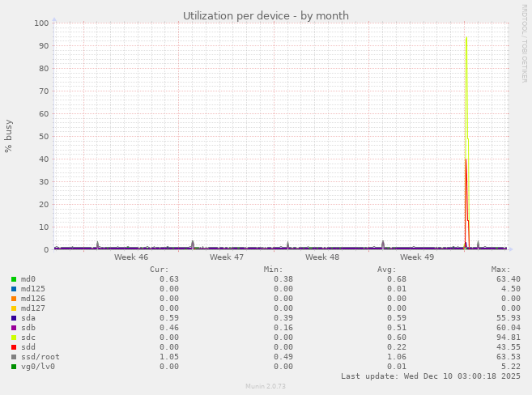Select the vg0/lv0 legend label
Screen dimensions: 532x395
[x=38, y=367]
